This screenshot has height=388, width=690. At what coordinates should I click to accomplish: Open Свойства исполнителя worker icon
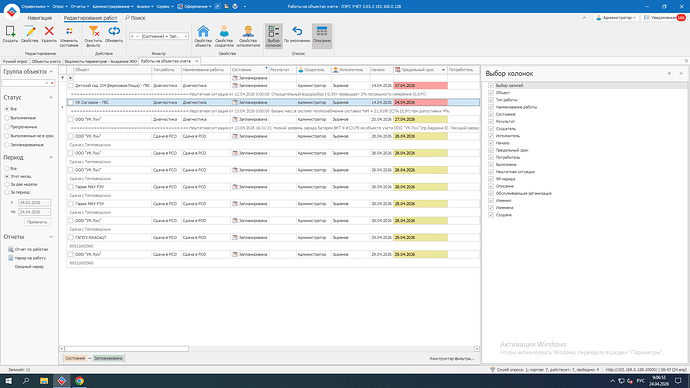[248, 31]
